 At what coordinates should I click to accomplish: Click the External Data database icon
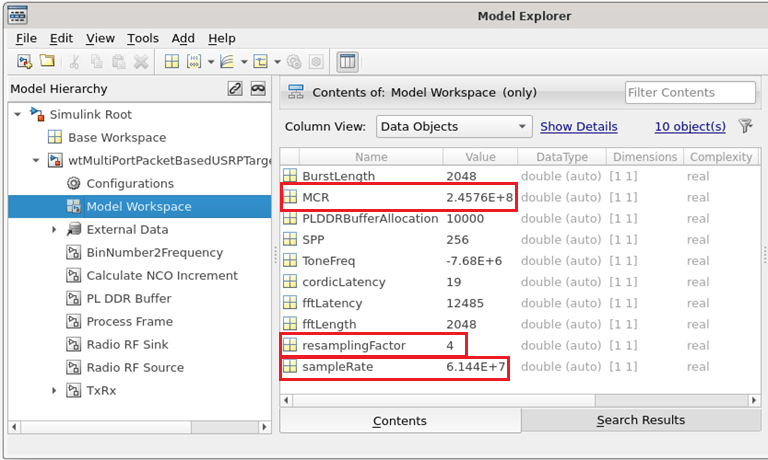[x=73, y=230]
